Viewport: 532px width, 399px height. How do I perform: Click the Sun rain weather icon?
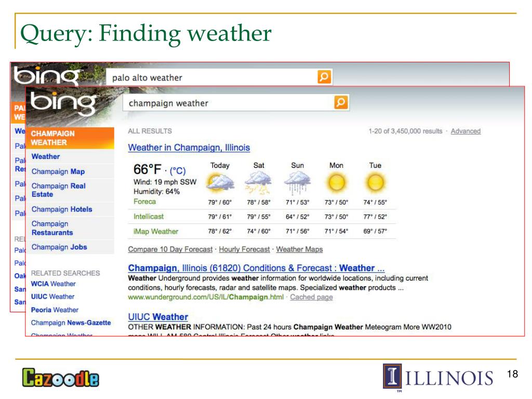tap(297, 182)
